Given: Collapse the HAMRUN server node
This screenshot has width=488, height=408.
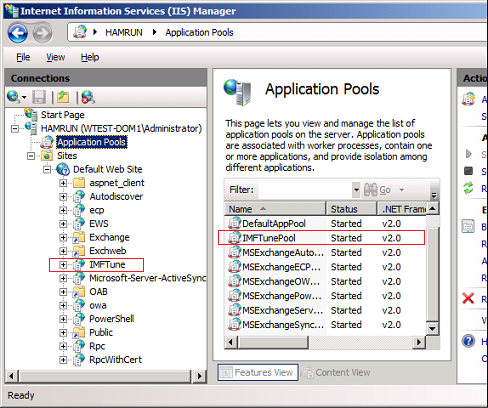Looking at the screenshot, I should pos(15,128).
